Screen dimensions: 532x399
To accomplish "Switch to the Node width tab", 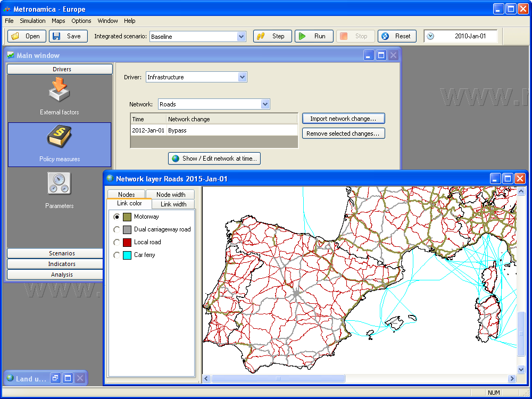I will [x=170, y=194].
